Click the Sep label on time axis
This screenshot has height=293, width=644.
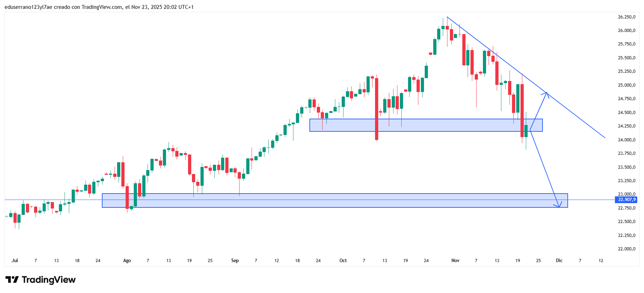[235, 261]
